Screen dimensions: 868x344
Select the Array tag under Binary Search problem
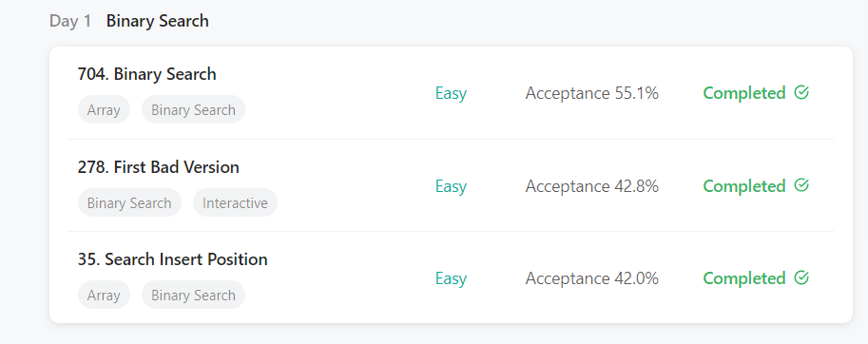coord(104,110)
